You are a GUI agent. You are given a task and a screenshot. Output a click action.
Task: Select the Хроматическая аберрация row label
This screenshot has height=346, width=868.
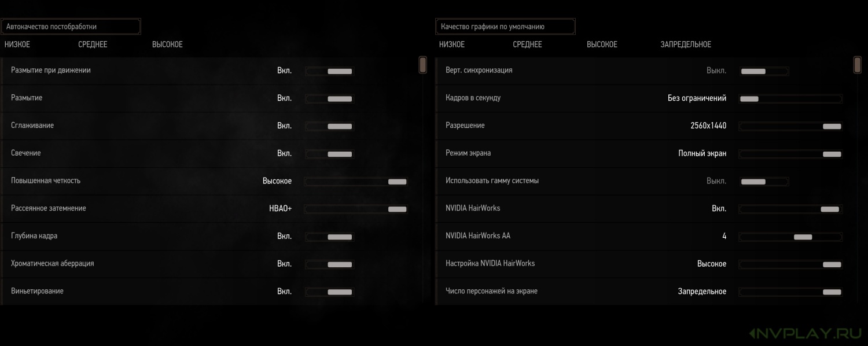[x=53, y=263]
